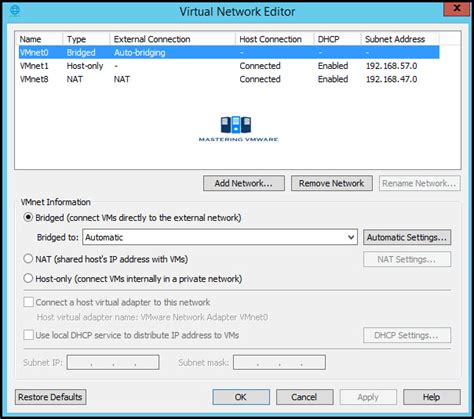The image size is (474, 419).
Task: Click the Remove Network button
Action: [332, 183]
